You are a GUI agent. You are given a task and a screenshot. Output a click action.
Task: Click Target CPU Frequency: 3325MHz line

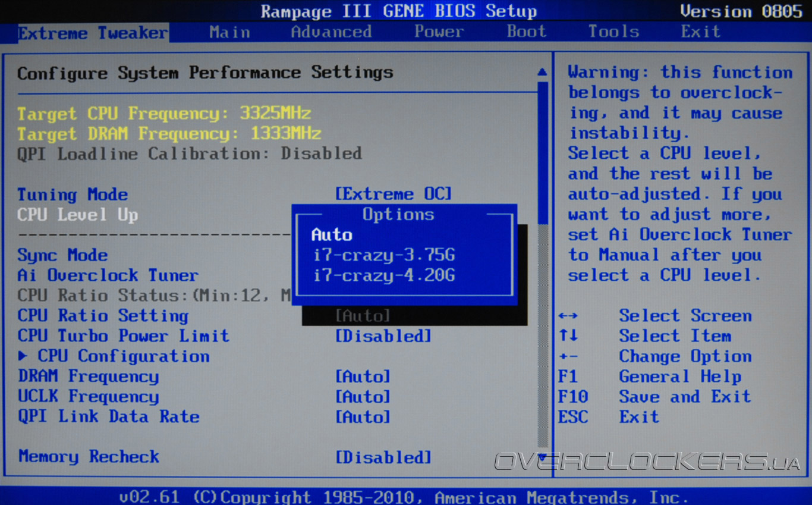coord(164,114)
